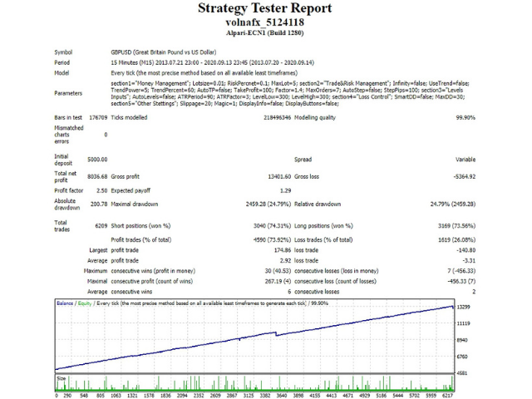The width and height of the screenshot is (532, 399).
Task: Select average consecutive wins value 6
Action: (289, 292)
